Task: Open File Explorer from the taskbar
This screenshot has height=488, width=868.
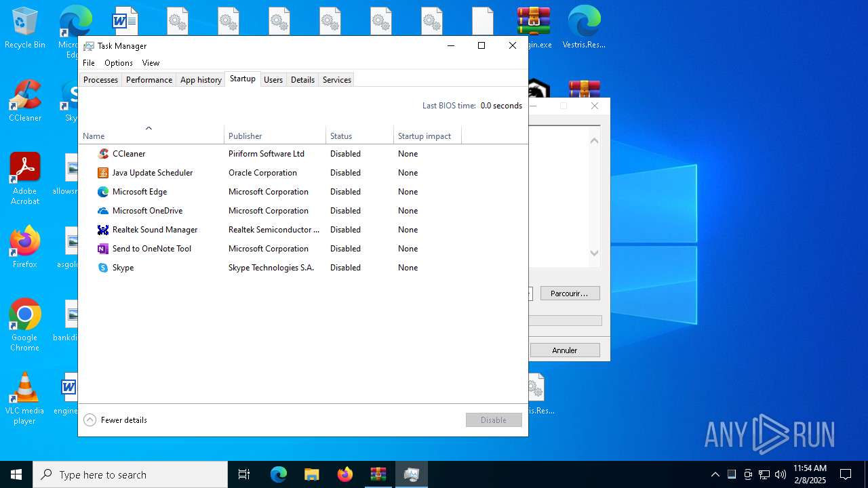Action: coord(311,474)
